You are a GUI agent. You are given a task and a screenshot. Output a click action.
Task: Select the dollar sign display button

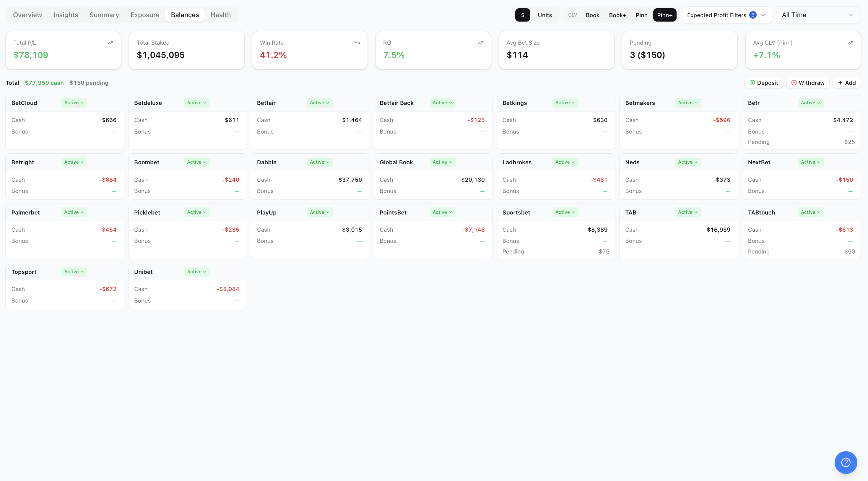tap(522, 15)
